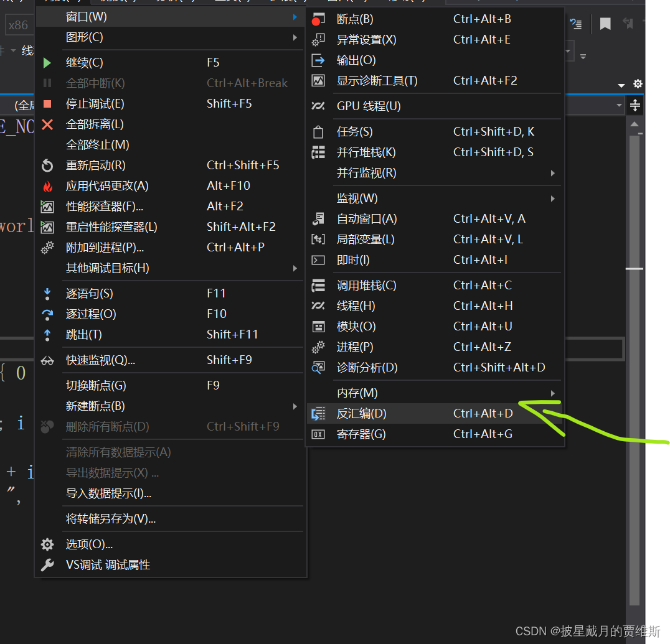
Task: Click the editor scrollbar up arrow
Action: pos(635,124)
